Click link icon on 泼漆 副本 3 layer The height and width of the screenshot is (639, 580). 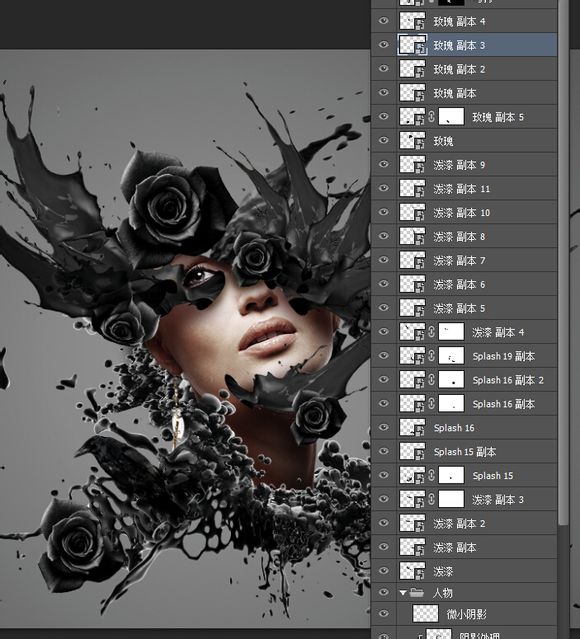(431, 499)
